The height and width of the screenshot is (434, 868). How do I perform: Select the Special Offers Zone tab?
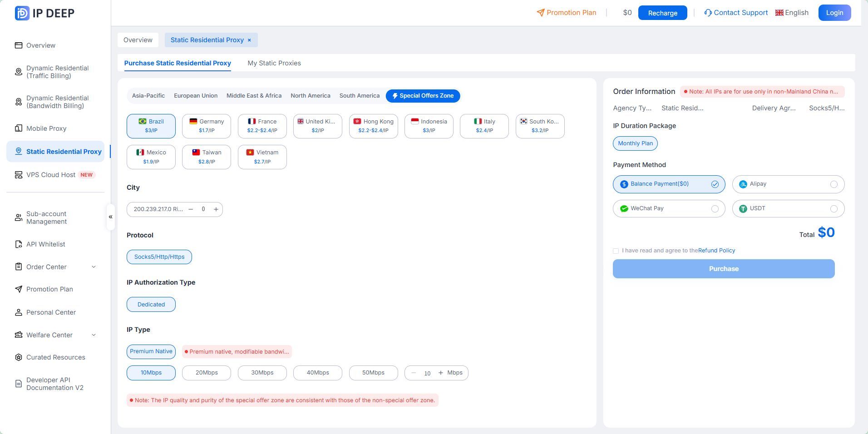click(423, 96)
